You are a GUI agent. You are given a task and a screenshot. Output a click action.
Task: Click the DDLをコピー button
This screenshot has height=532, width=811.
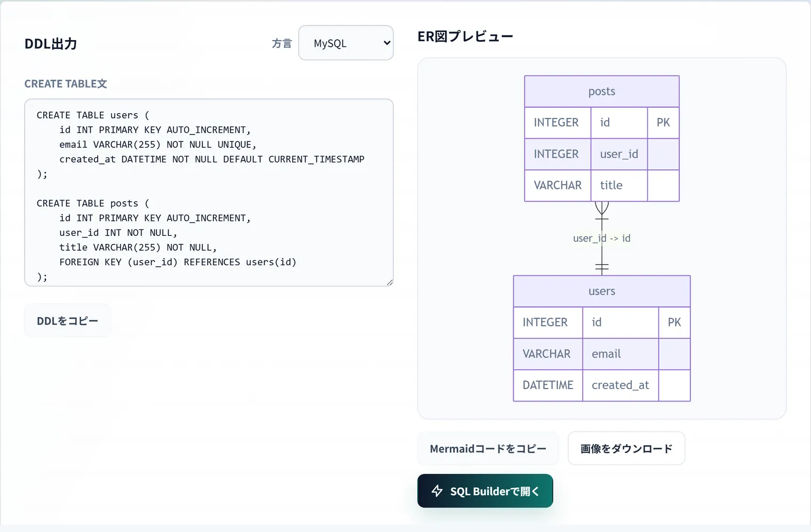67,321
